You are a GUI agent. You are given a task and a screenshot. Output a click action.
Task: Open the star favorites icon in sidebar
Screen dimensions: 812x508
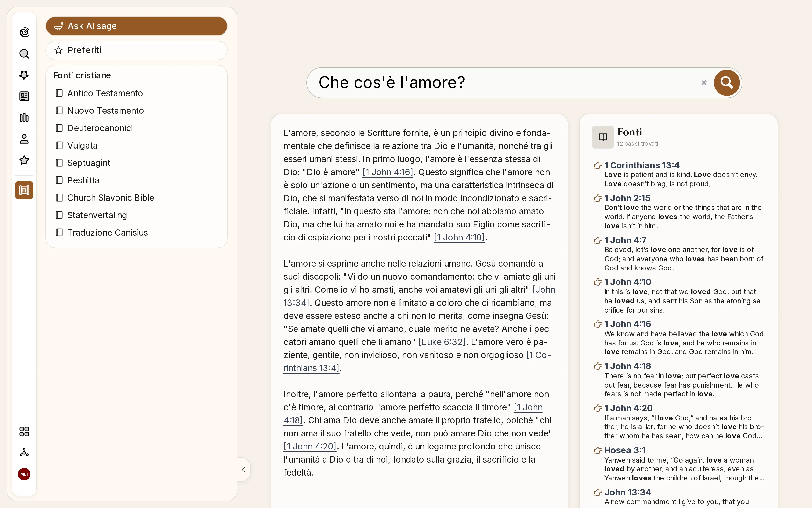click(24, 160)
